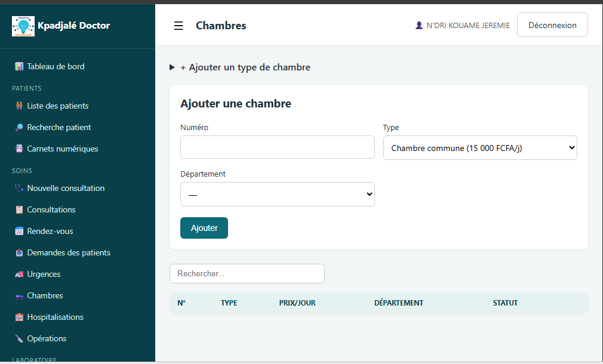Click the Ajouter button
The image size is (603, 364).
coord(204,228)
